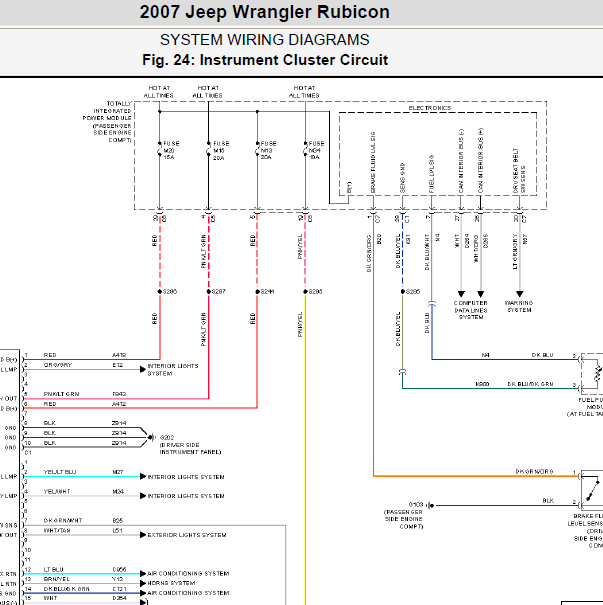
Task: Click 'INTERIOR LIGHTS SYSTEM' on the YEL/LT BLU wire
Action: 186,477
